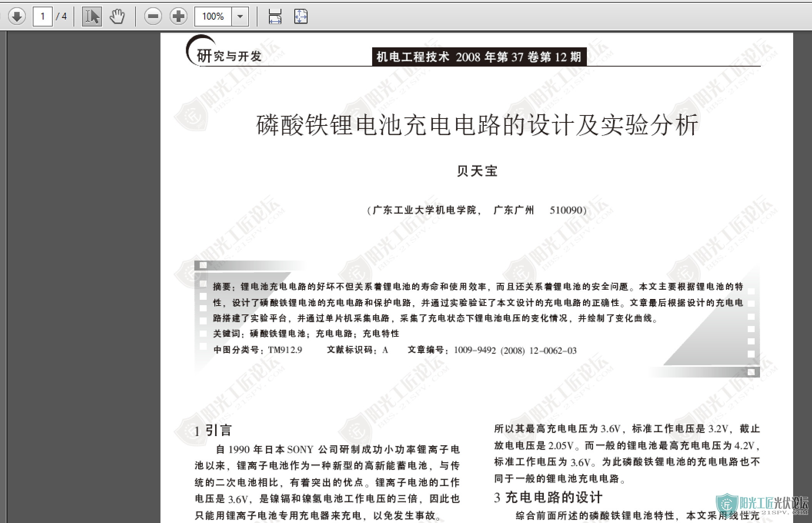Click paragraph line 自 1990 年日本 SONY 公司
The width and height of the screenshot is (812, 523).
[338, 449]
